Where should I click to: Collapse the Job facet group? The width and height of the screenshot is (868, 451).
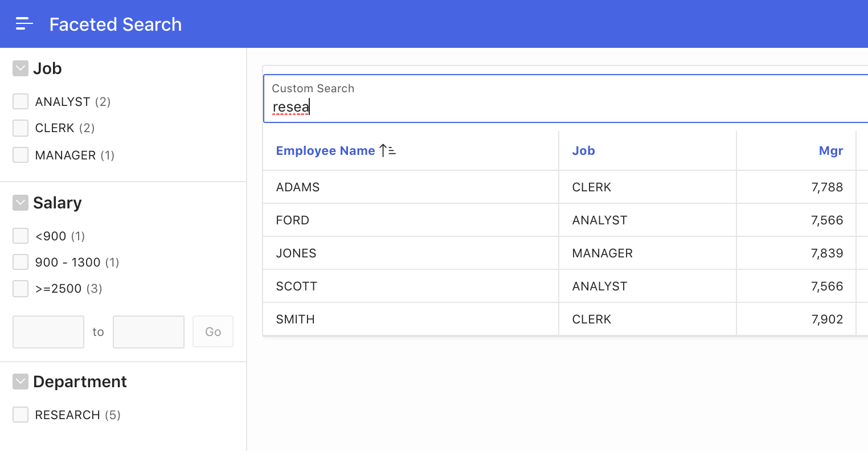point(21,68)
